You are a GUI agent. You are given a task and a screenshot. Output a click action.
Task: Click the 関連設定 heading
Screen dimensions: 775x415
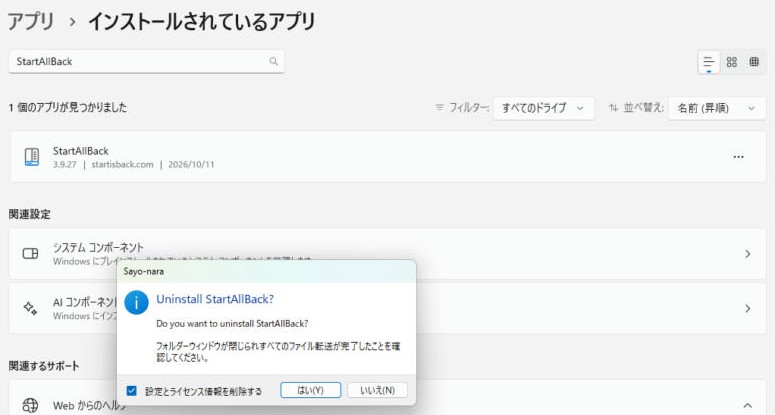click(x=30, y=214)
